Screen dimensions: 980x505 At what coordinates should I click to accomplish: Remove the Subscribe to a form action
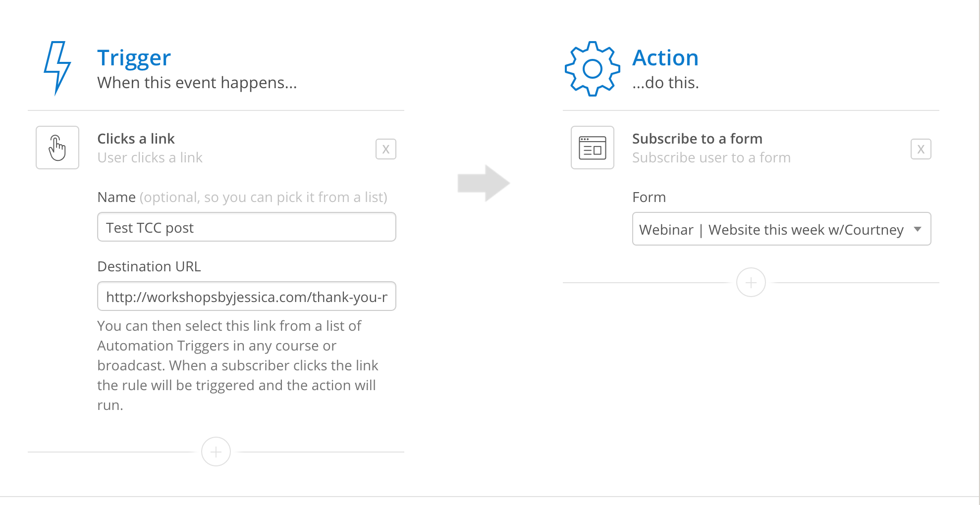(x=921, y=149)
